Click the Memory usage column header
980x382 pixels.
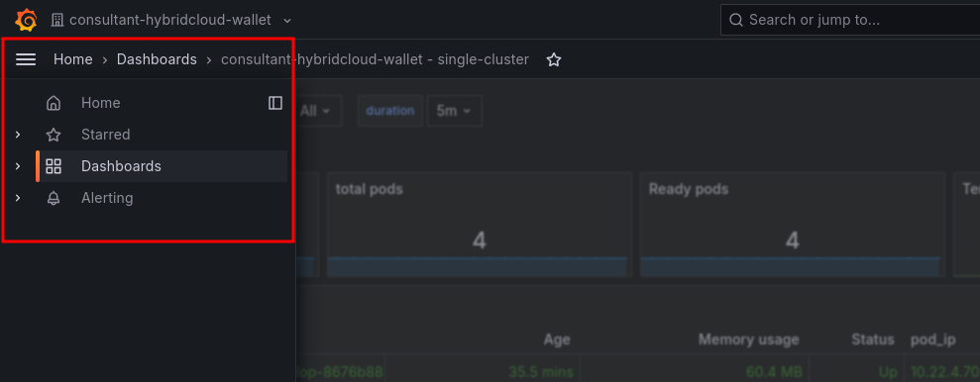(x=749, y=340)
